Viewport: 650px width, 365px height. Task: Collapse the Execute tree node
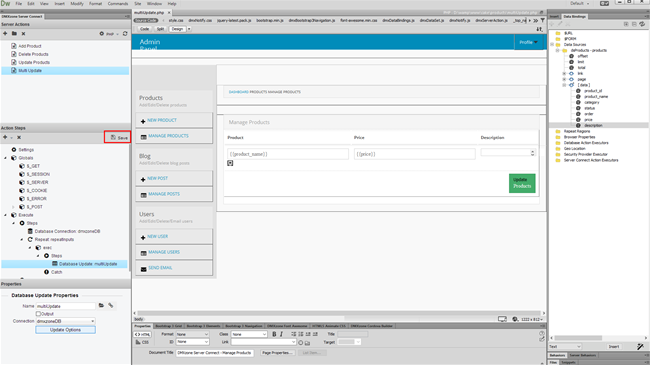tap(6, 215)
